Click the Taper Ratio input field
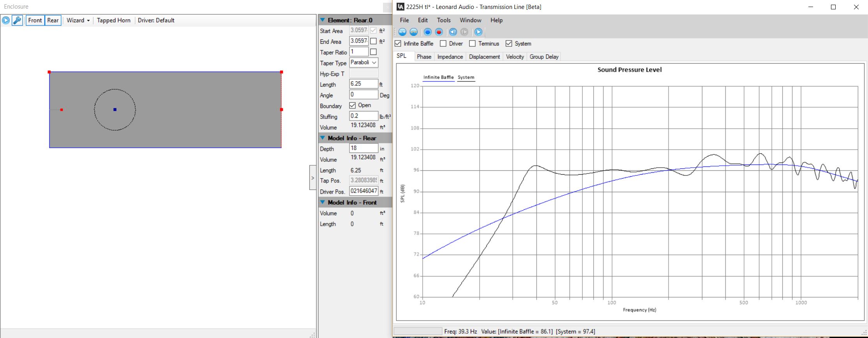The image size is (868, 338). [359, 52]
